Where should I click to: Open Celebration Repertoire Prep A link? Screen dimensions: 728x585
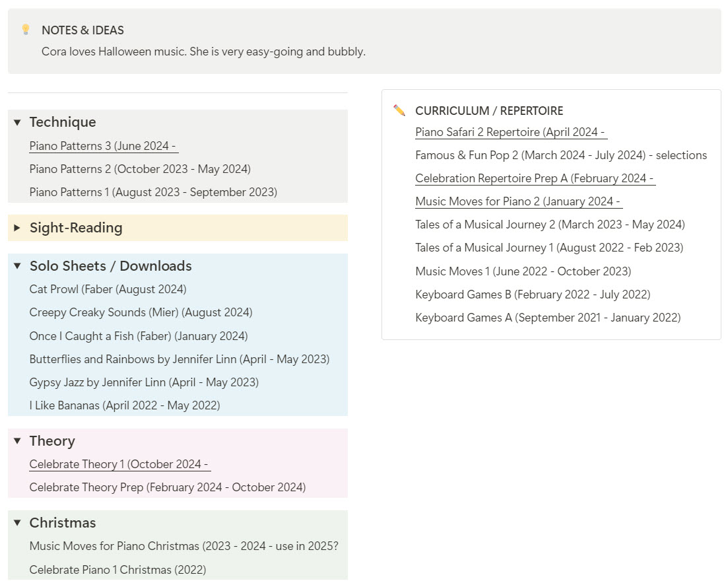tap(535, 178)
